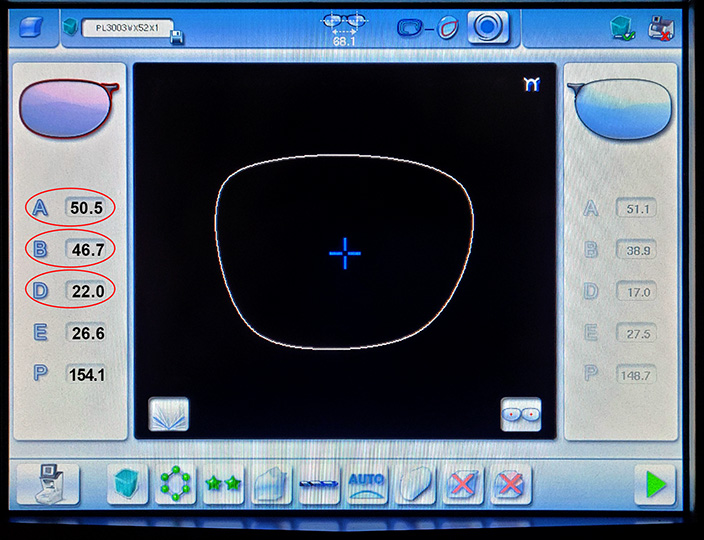Open the edger machine icon in the bottom toolbar
The height and width of the screenshot is (540, 704).
[x=48, y=484]
